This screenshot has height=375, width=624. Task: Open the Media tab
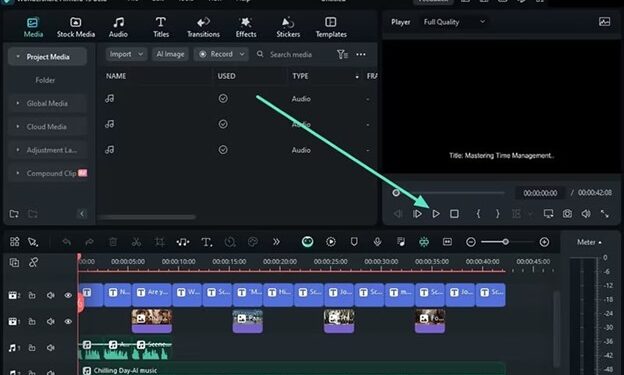[33, 27]
